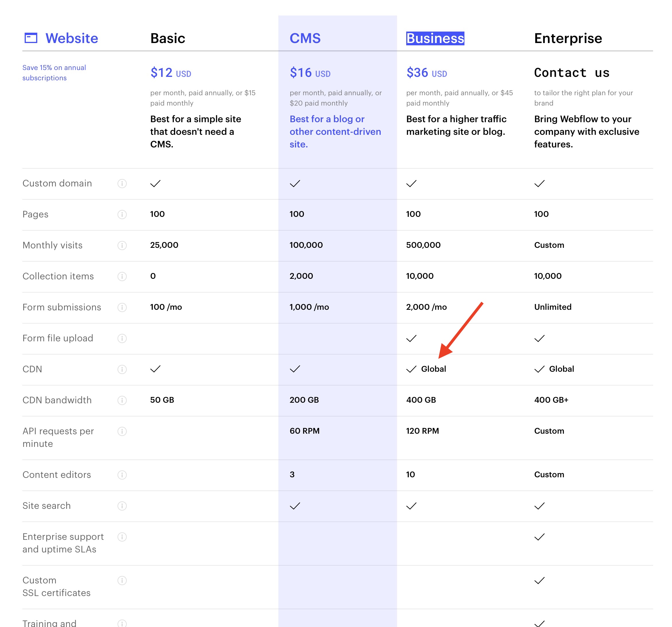Select the CMS plan column heading
This screenshot has height=627, width=672.
tap(305, 38)
